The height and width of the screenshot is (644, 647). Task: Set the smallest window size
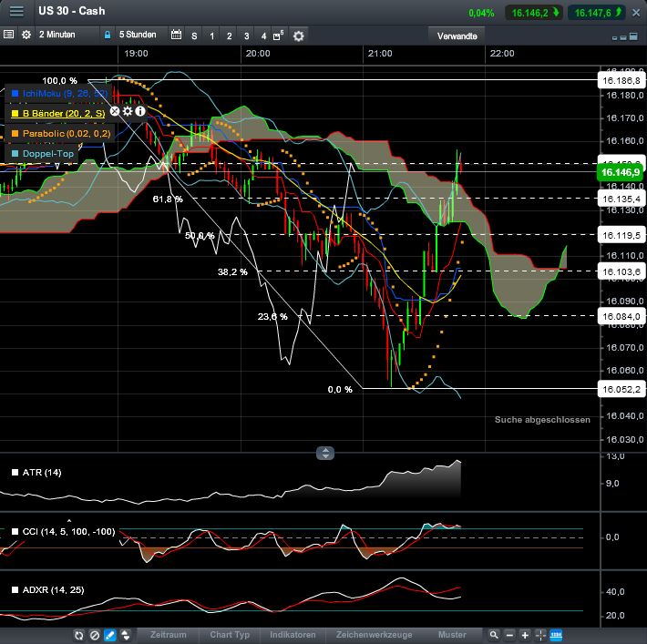(614, 38)
